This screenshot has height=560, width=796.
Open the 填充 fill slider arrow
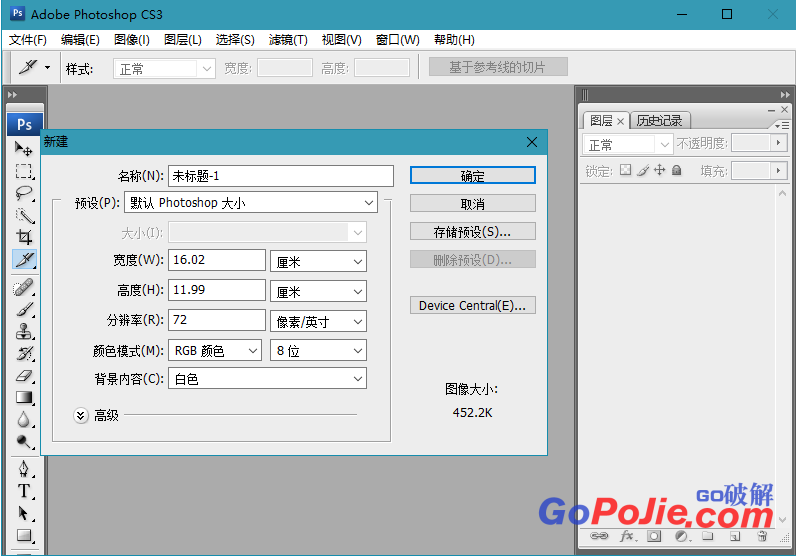(778, 171)
